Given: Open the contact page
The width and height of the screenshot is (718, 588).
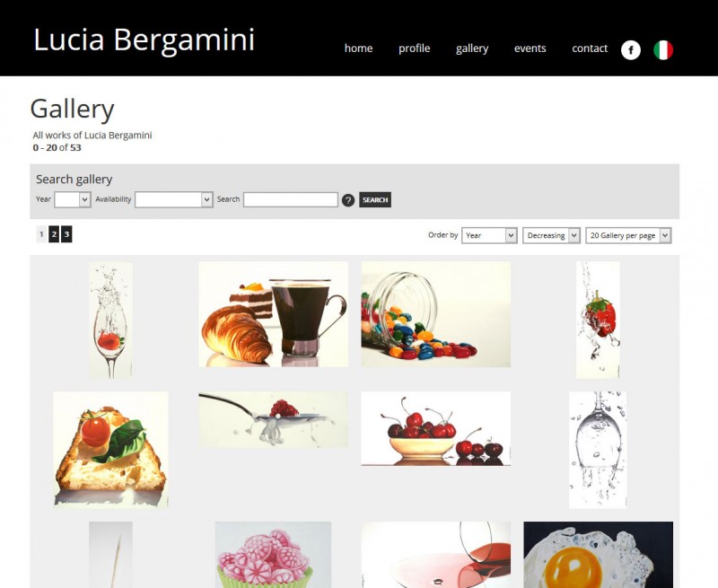Looking at the screenshot, I should tap(590, 48).
